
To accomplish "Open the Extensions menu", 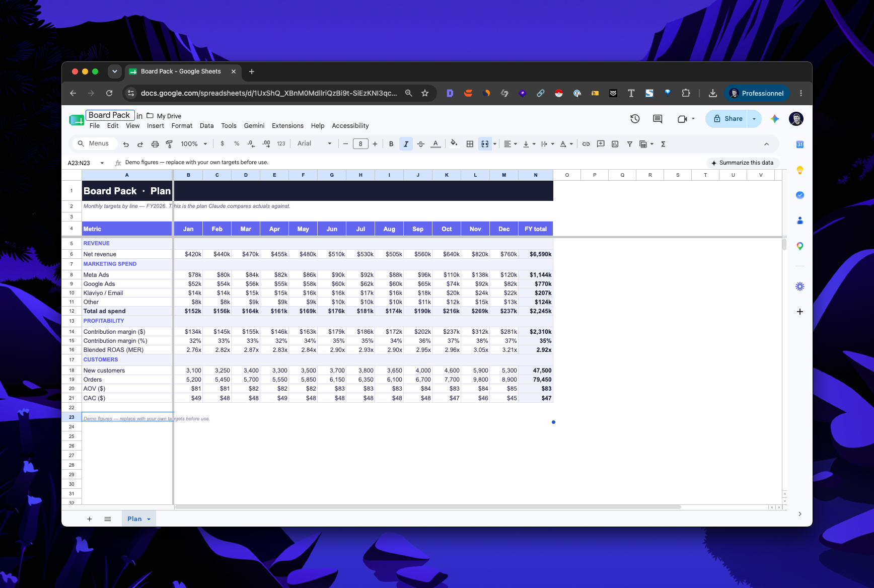I will [287, 126].
